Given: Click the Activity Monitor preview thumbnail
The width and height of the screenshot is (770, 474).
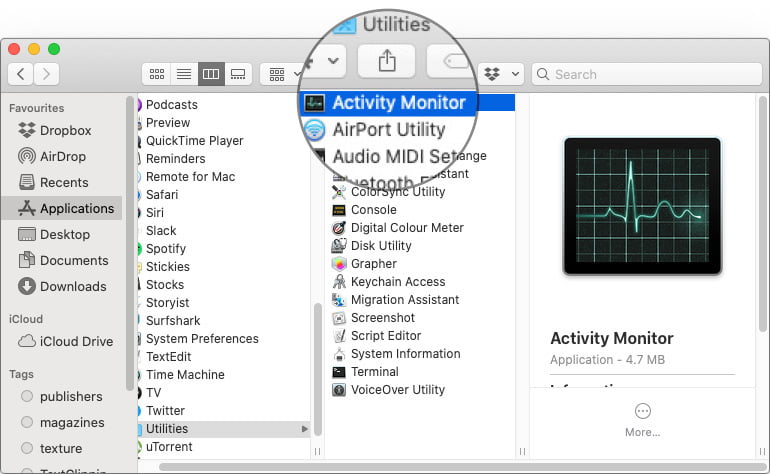Looking at the screenshot, I should [642, 206].
